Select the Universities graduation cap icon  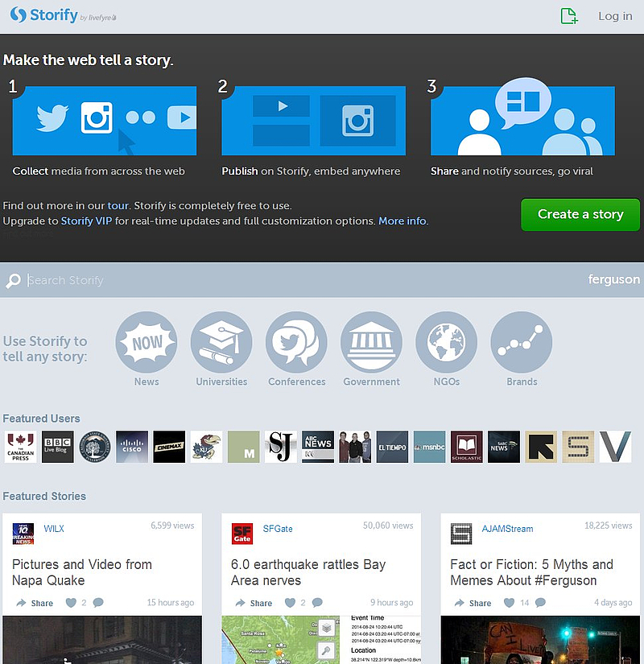tap(221, 343)
